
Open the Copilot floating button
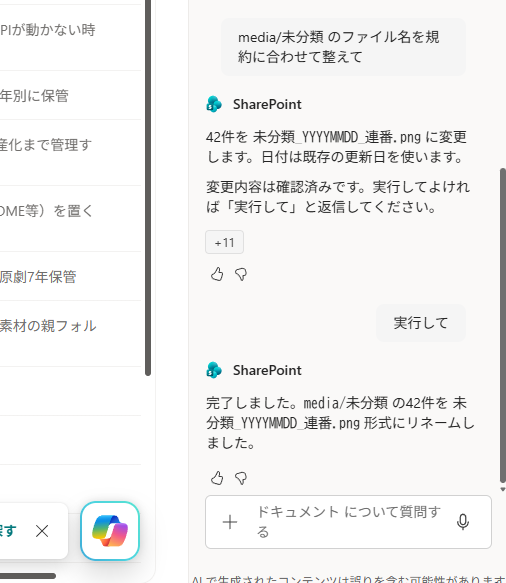(x=110, y=531)
